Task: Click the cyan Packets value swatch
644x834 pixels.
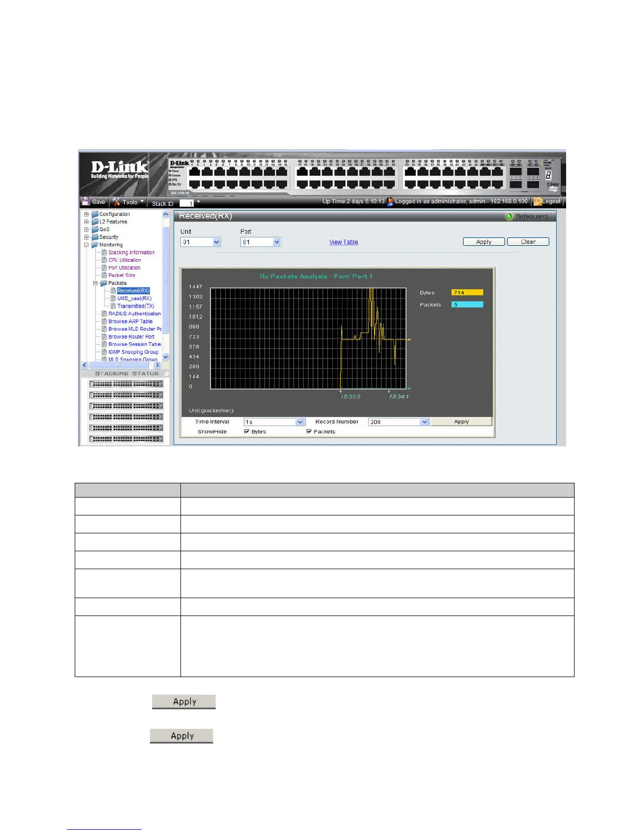Action: tap(467, 305)
